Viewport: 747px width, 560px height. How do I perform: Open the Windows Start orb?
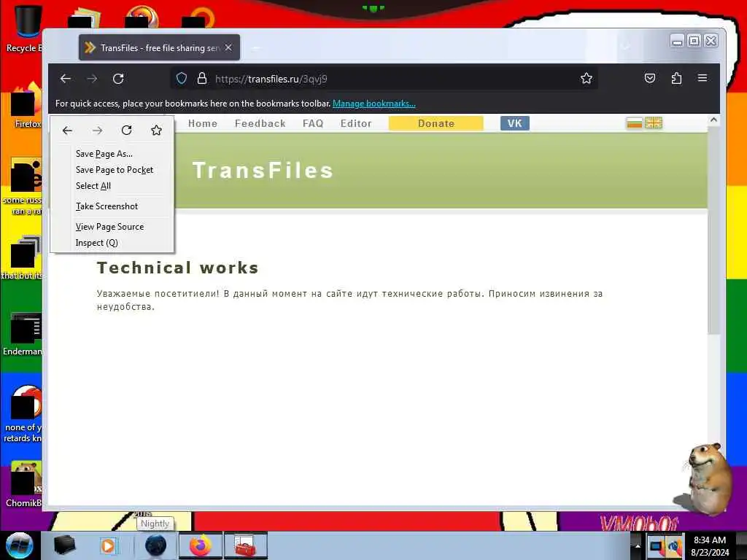pyautogui.click(x=19, y=545)
